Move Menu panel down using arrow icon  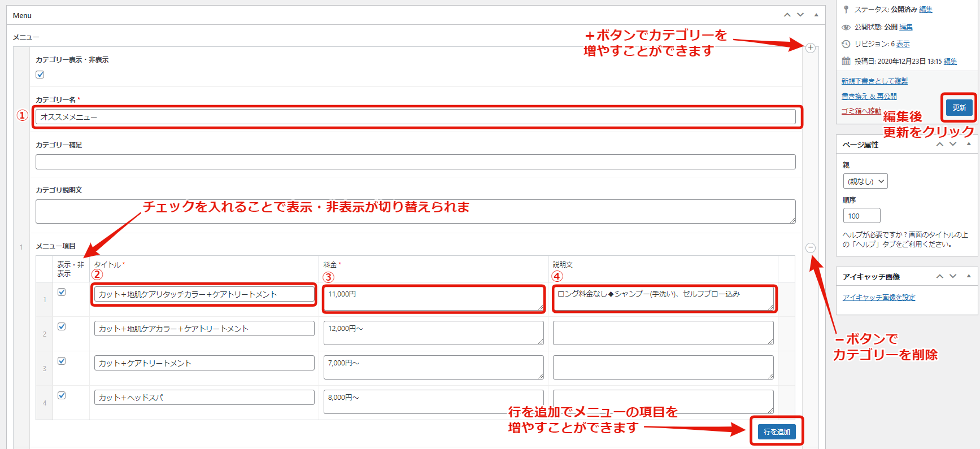click(800, 15)
